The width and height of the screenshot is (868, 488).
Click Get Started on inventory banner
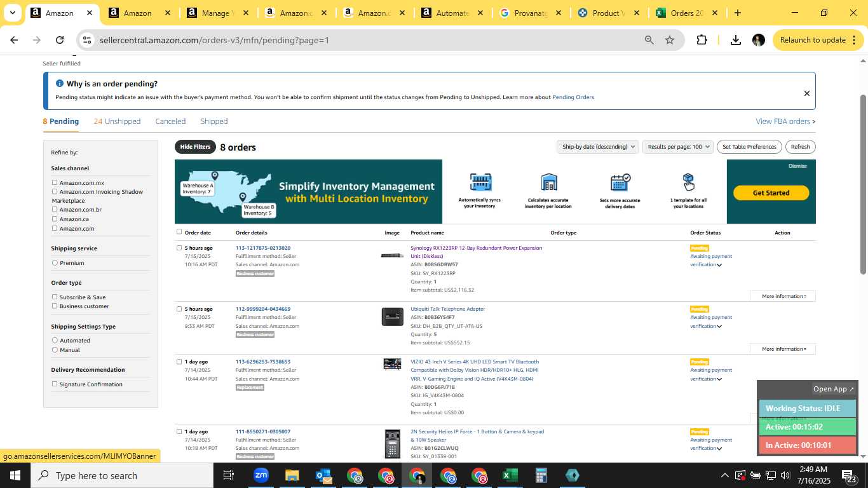[x=771, y=193]
